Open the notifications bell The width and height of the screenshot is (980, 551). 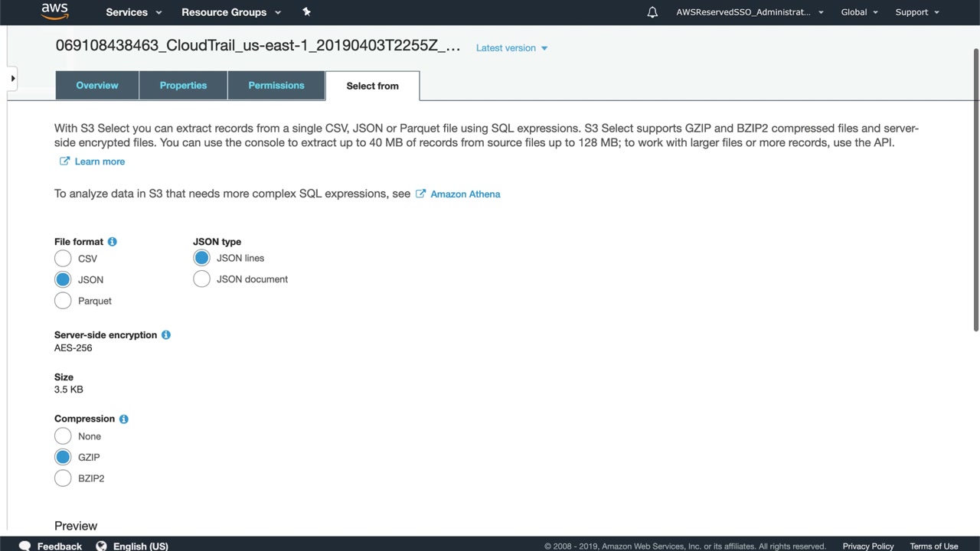pyautogui.click(x=652, y=12)
